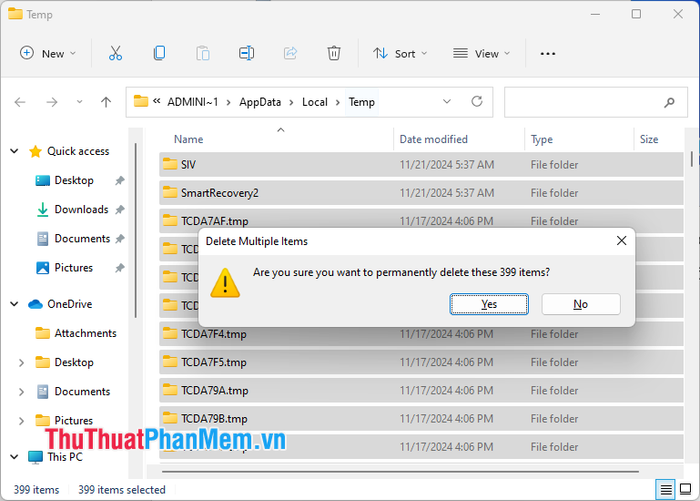
Task: Expand OneDrive Pictures folder node
Action: tap(21, 421)
